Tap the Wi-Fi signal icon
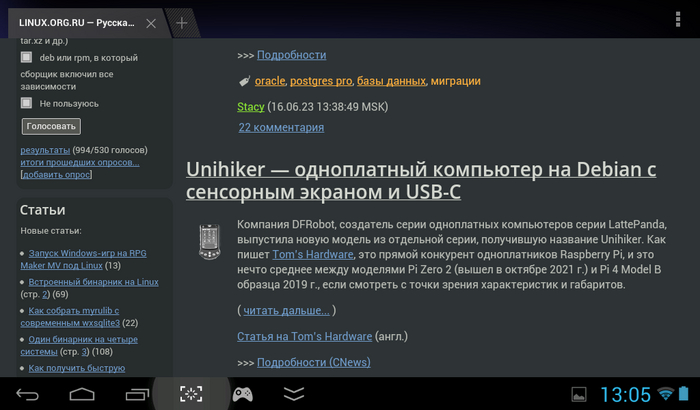This screenshot has height=410, width=700. point(665,393)
